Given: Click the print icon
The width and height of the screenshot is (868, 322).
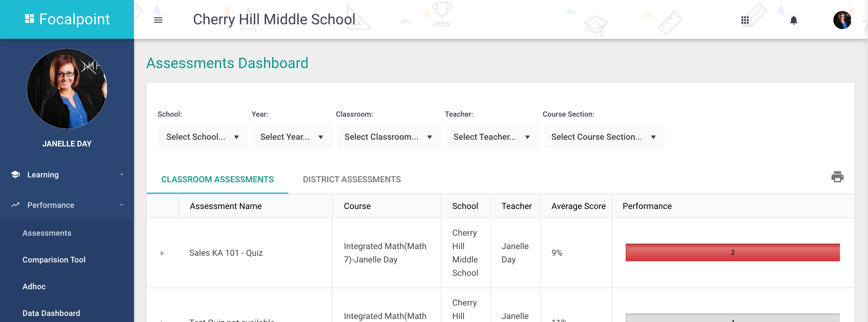Looking at the screenshot, I should [837, 177].
